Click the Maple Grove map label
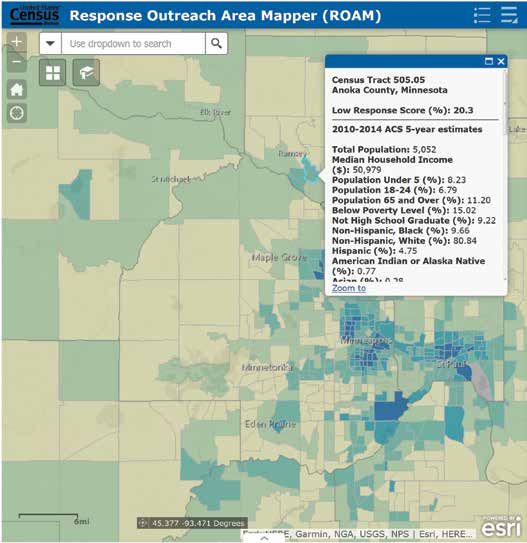527x543 pixels. pos(279,258)
